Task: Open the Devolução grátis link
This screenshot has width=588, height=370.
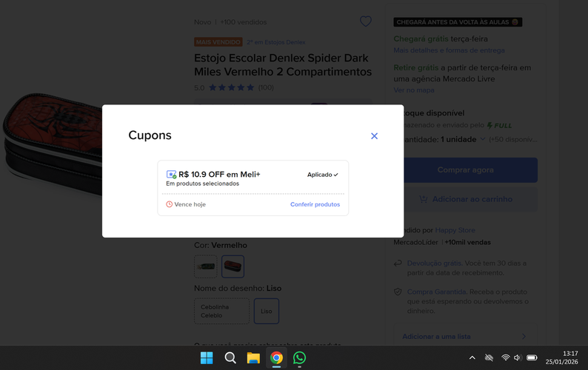Action: 435,263
